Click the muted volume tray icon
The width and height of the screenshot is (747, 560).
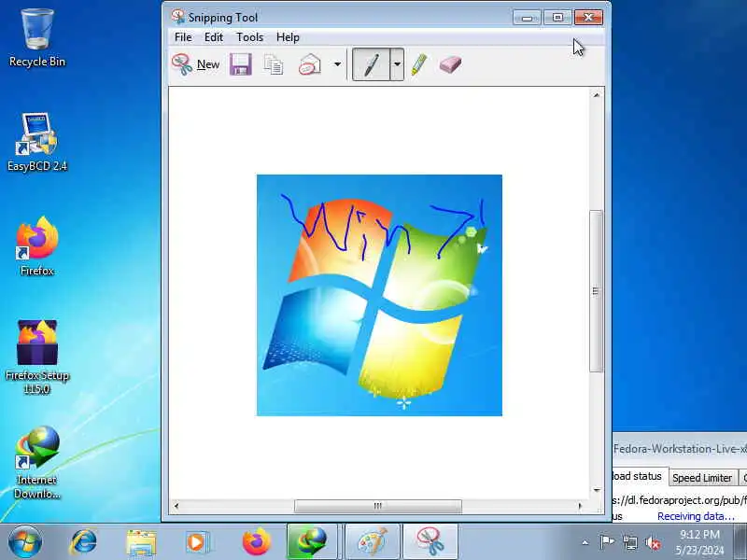653,542
